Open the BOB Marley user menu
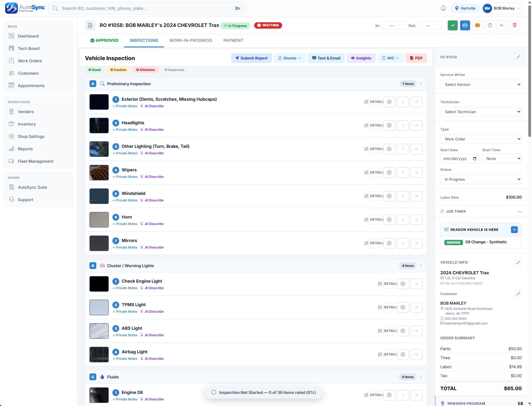The width and height of the screenshot is (532, 406). pyautogui.click(x=502, y=8)
